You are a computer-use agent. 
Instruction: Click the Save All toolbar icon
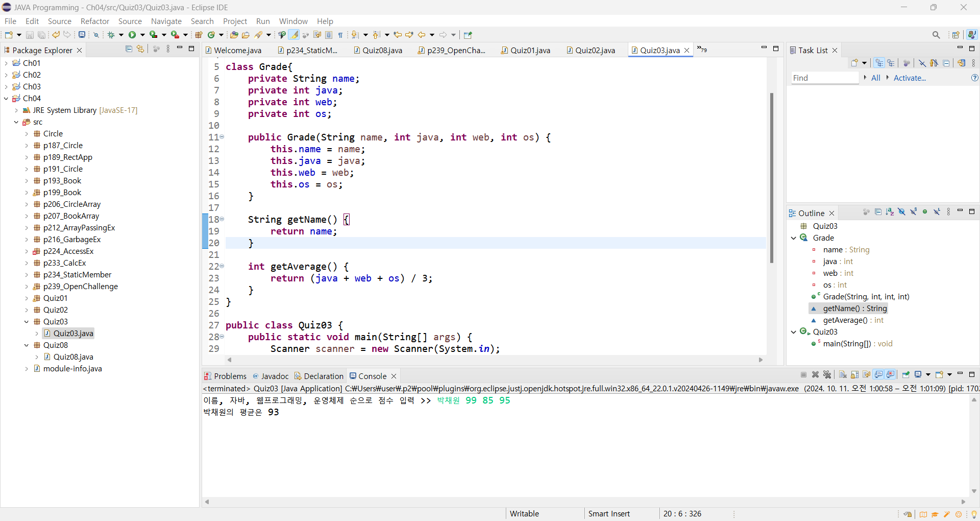tap(41, 35)
